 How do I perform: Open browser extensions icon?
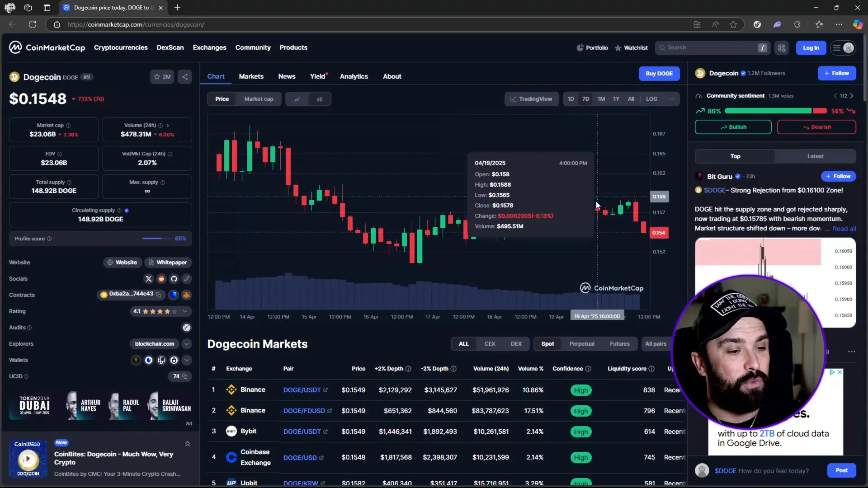click(797, 24)
